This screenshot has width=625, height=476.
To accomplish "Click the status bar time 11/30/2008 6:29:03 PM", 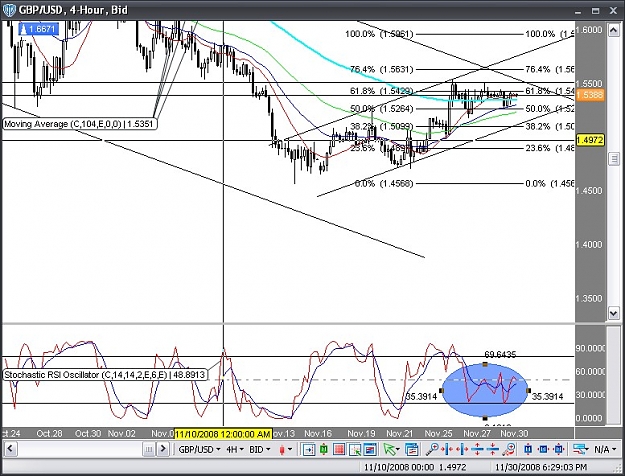I will pos(541,467).
